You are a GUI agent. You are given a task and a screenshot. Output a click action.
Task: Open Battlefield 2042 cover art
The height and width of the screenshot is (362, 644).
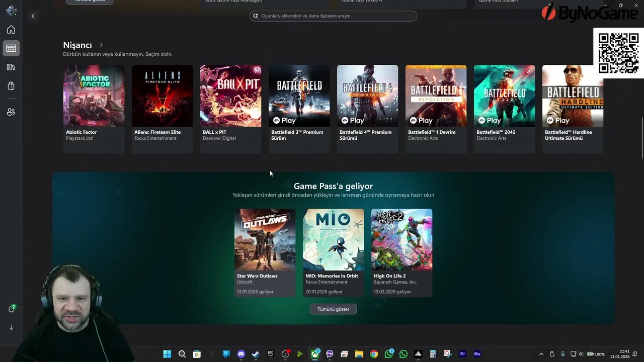505,96
